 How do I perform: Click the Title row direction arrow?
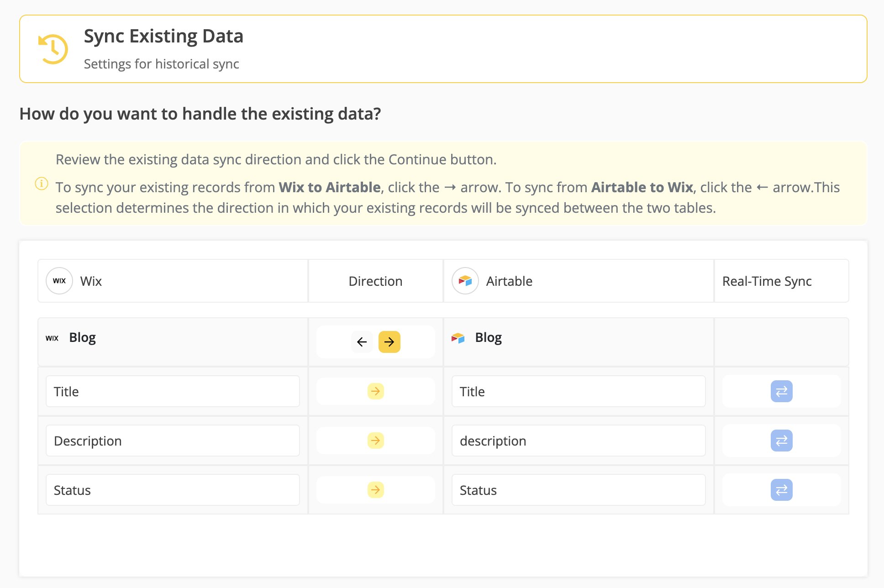376,391
